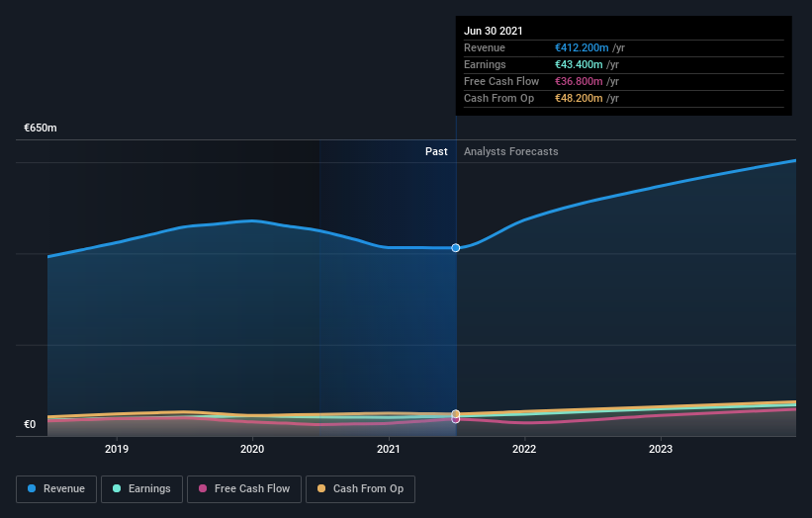Screen dimensions: 812x518
Task: Click the 2023 x-axis label
Action: pyautogui.click(x=661, y=449)
